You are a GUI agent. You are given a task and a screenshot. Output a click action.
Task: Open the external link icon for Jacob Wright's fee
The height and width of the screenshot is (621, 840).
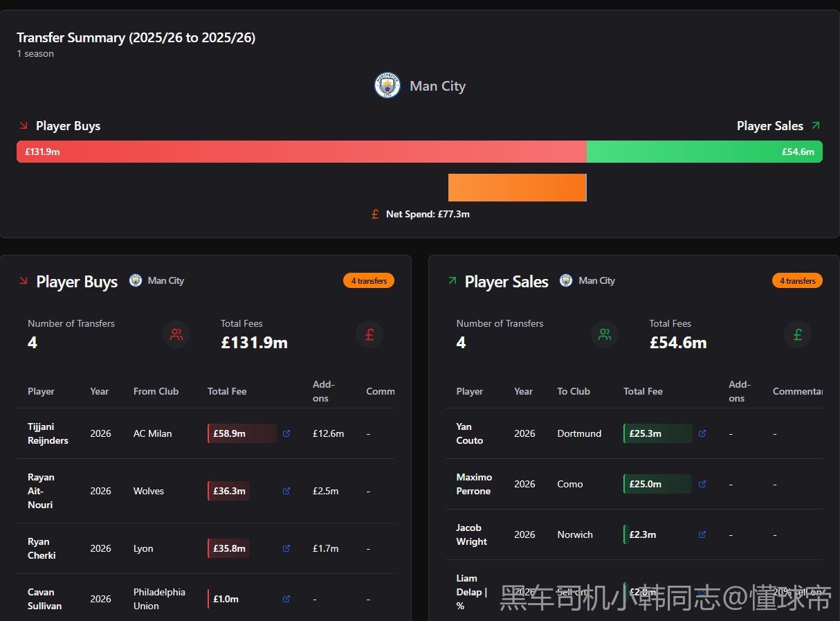tap(702, 534)
